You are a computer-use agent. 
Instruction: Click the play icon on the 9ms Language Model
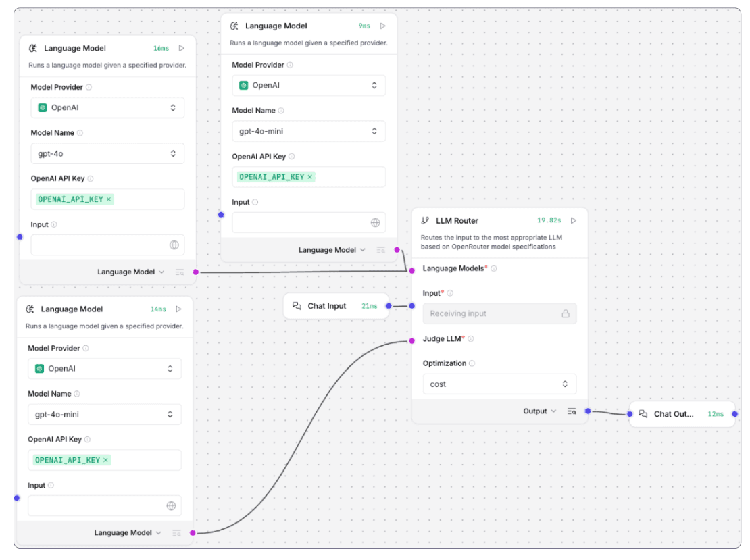point(383,26)
